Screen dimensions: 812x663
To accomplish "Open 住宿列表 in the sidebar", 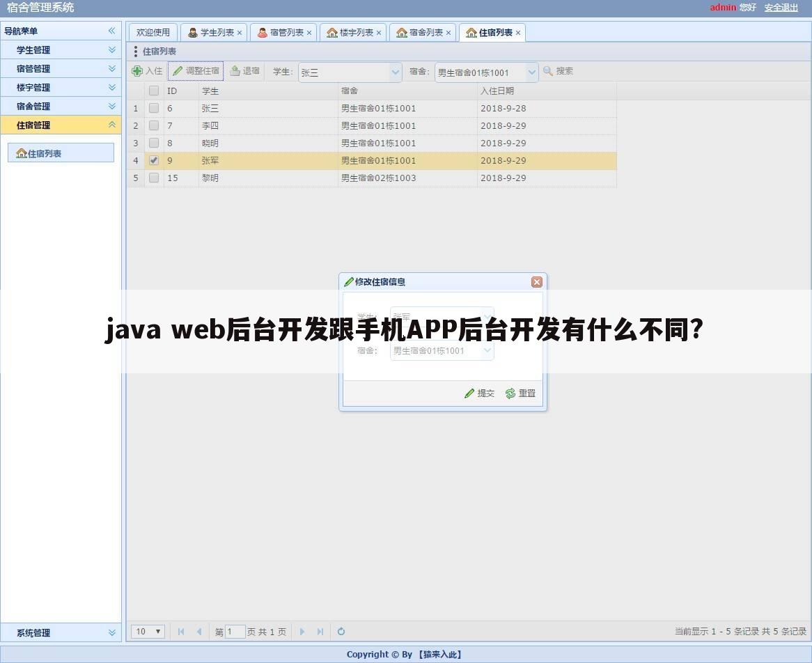I will pos(61,153).
